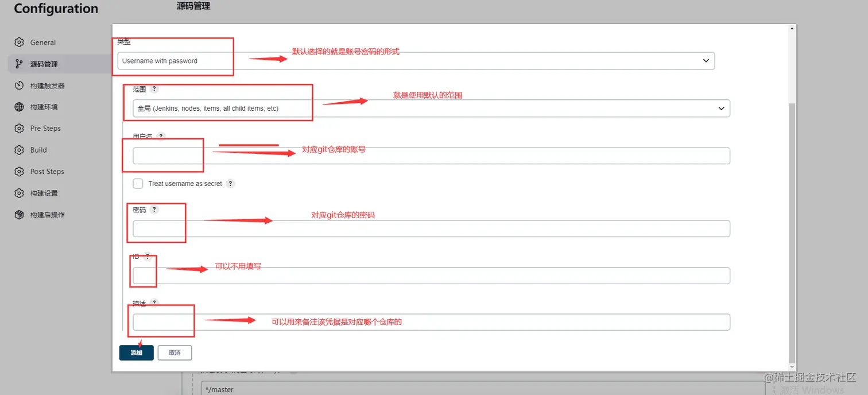Click the Post Steps gear icon
The width and height of the screenshot is (868, 395).
click(20, 172)
